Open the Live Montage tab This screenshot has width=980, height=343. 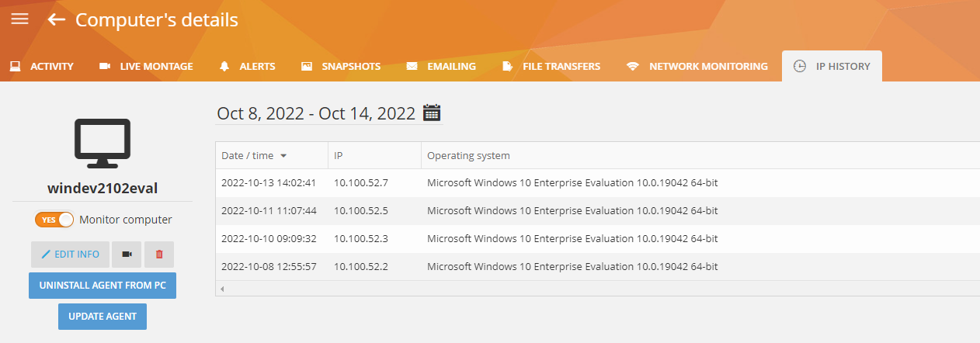146,67
